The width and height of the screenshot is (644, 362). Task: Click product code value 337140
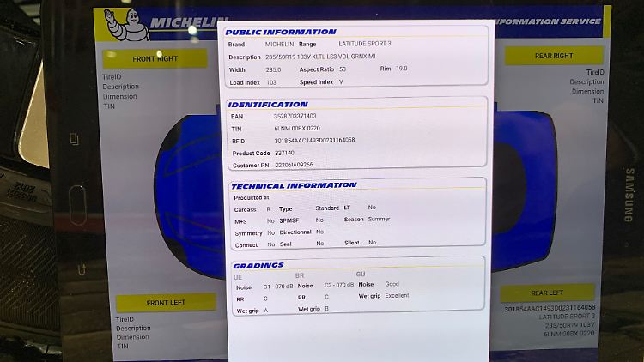[x=284, y=153]
